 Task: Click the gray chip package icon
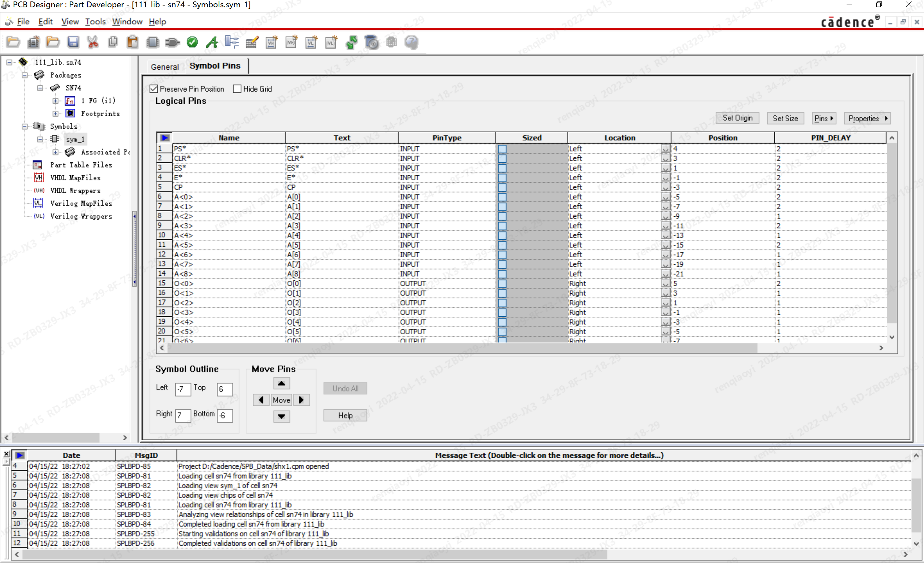click(152, 42)
